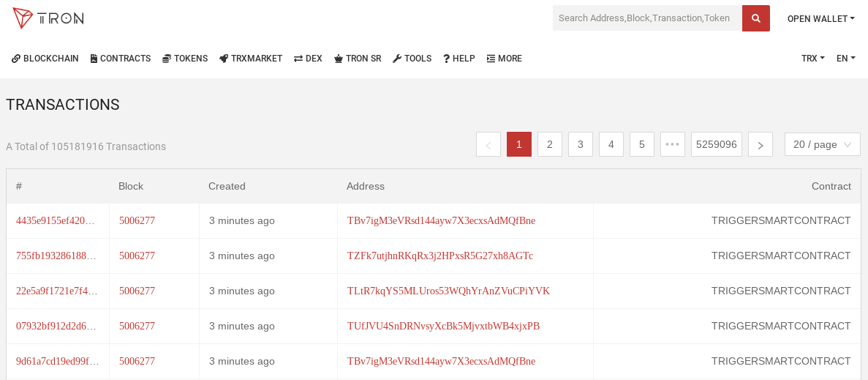Open the Contracts menu with document icon
868x380 pixels.
(x=121, y=58)
